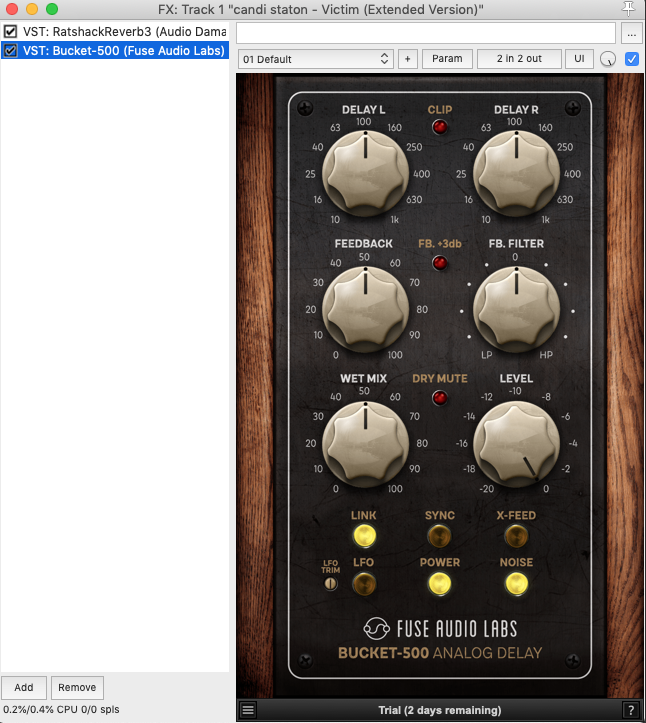
Task: Activate the LFO lamp button
Action: (364, 584)
